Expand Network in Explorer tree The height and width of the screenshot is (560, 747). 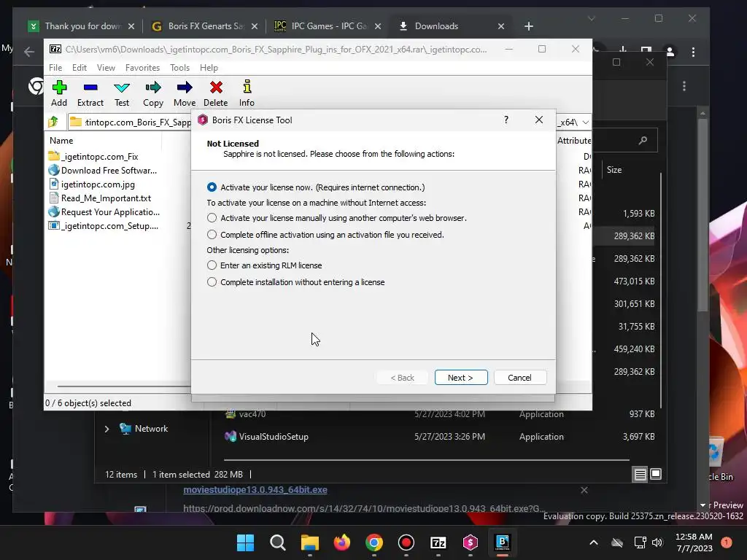tap(107, 429)
